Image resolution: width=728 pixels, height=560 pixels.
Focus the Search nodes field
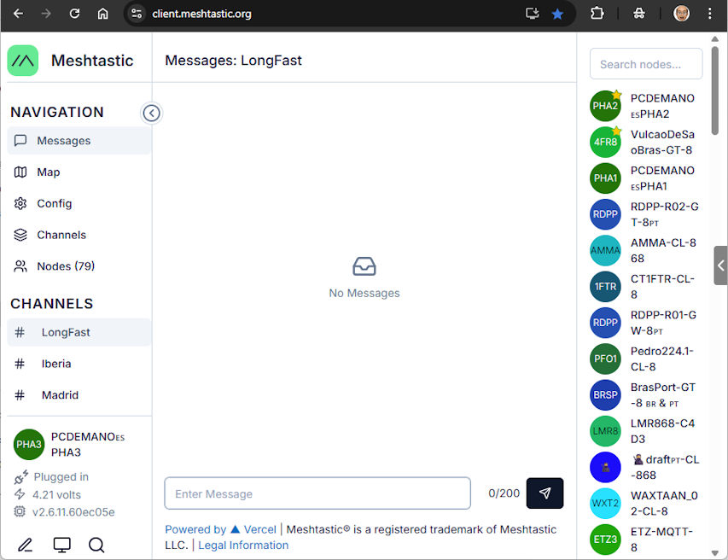pyautogui.click(x=646, y=64)
